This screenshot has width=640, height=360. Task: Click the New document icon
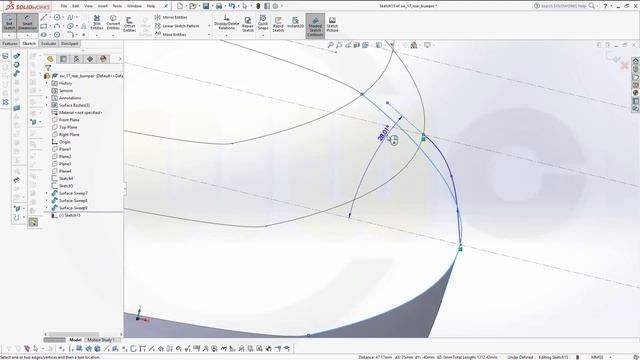(x=180, y=6)
